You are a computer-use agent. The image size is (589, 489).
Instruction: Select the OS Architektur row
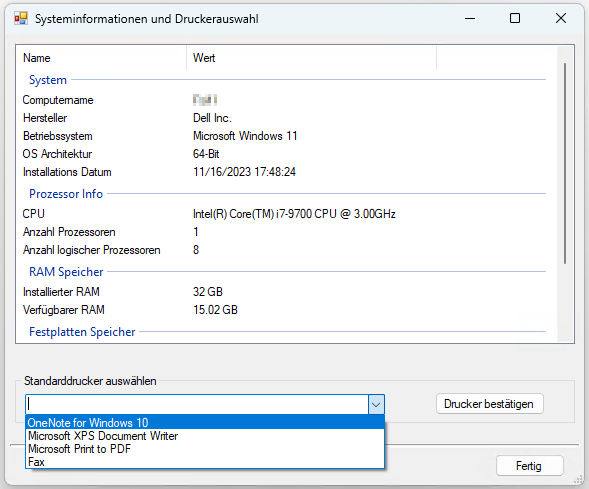pos(287,154)
